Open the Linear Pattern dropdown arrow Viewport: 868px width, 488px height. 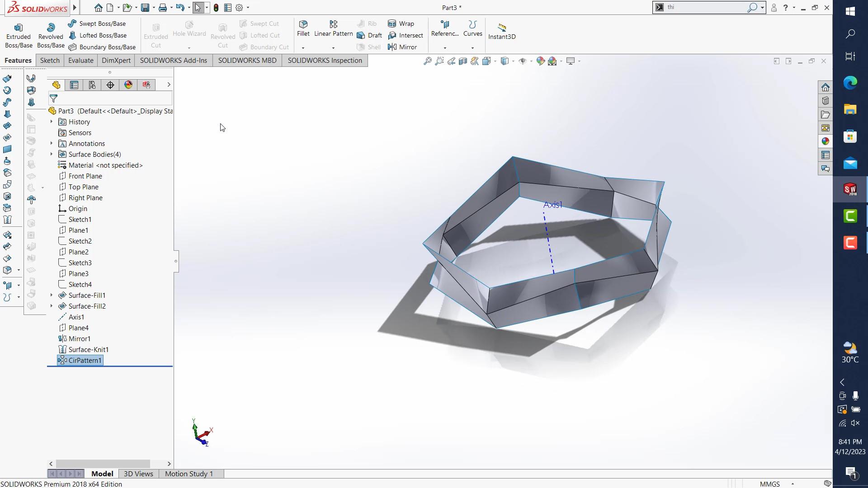(333, 48)
